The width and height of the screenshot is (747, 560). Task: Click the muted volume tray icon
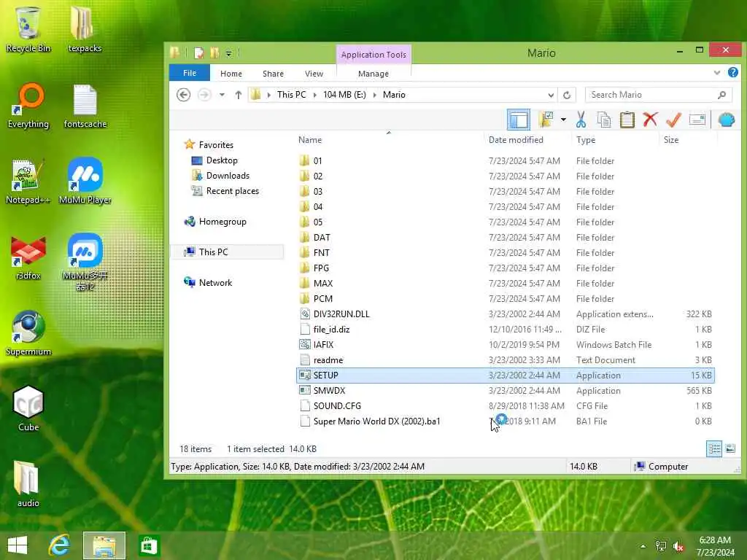[x=678, y=546]
